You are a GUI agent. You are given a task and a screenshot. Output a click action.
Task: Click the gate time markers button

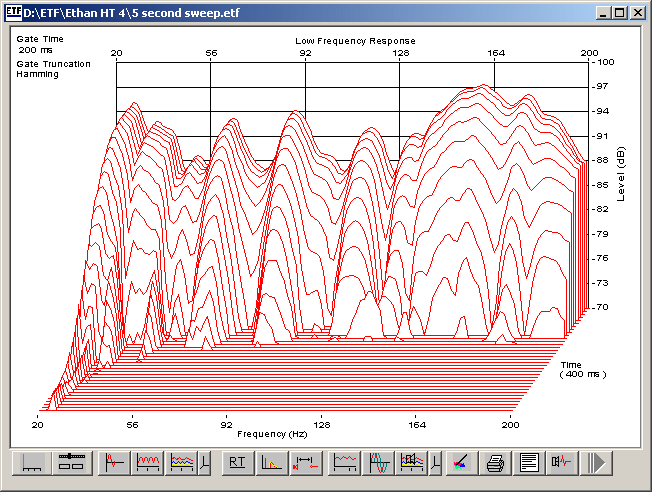pyautogui.click(x=306, y=463)
